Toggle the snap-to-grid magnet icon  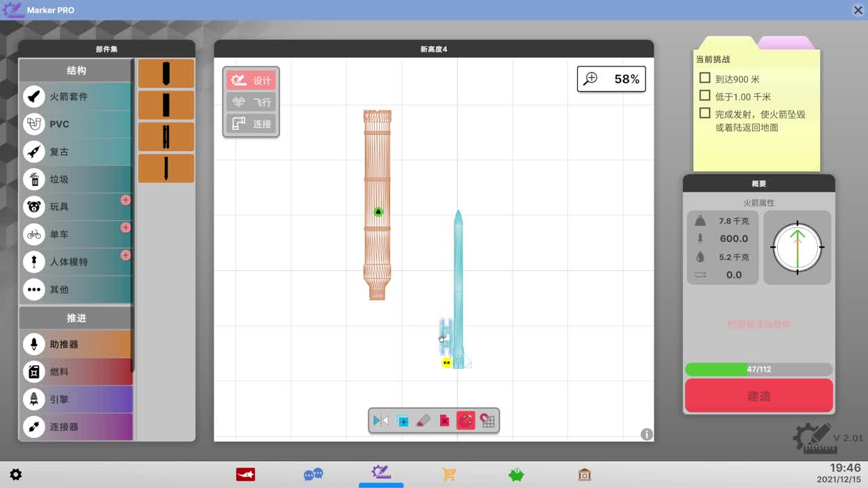[x=487, y=421]
